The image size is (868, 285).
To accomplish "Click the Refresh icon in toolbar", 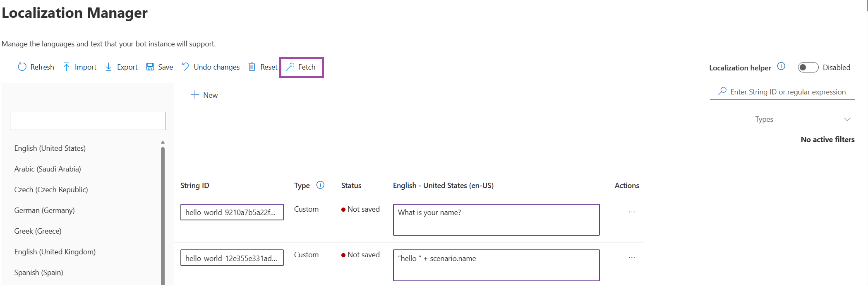I will [x=22, y=67].
